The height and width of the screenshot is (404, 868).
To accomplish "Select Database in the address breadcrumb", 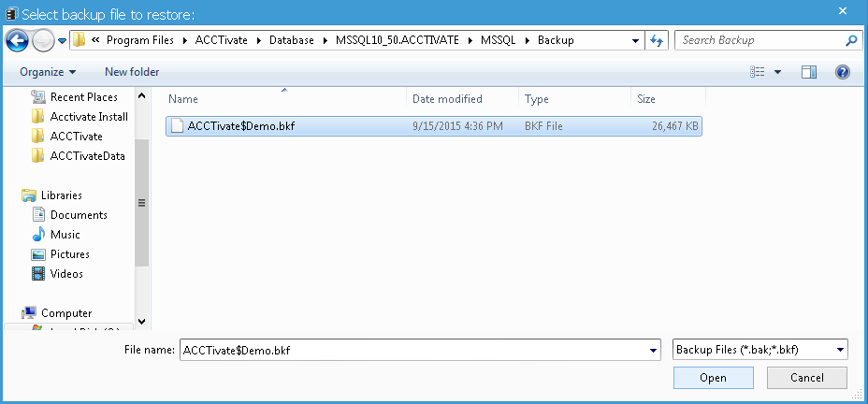I will (x=292, y=40).
